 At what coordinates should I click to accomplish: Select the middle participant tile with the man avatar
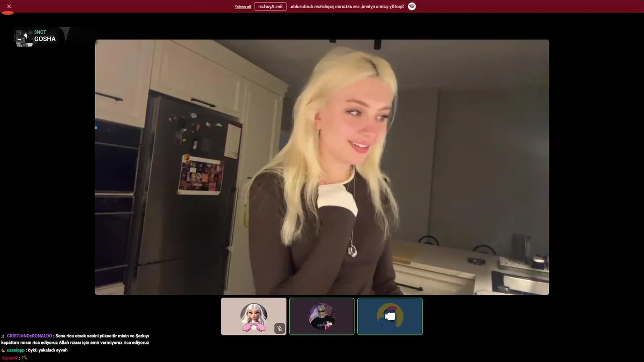click(322, 316)
